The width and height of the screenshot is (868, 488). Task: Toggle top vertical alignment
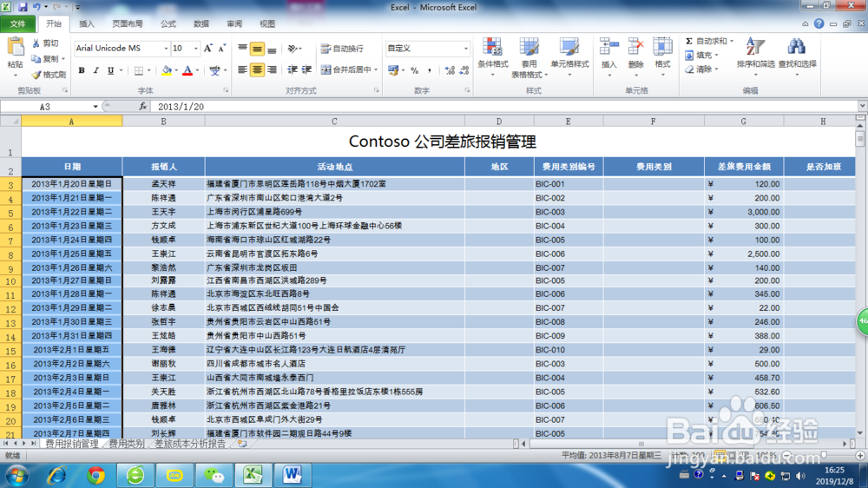242,49
